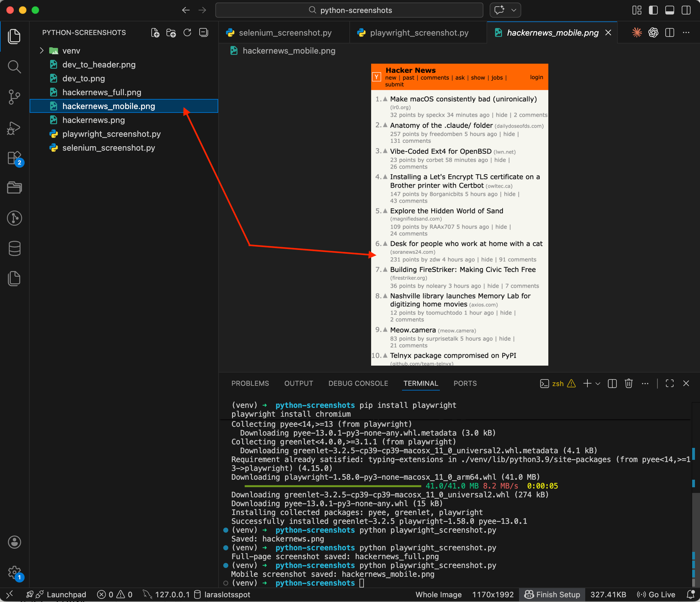Open the Extensions view
Image resolution: width=700 pixels, height=602 pixels.
pyautogui.click(x=15, y=158)
